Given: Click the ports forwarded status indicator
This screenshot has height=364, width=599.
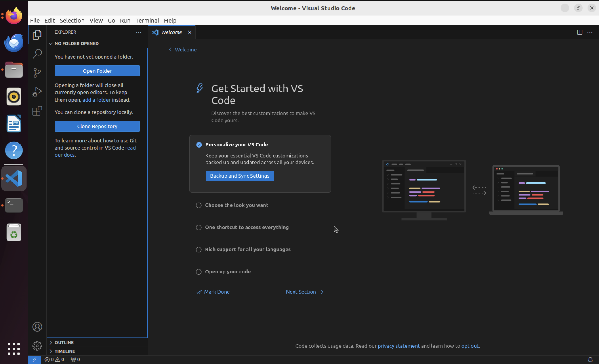Looking at the screenshot, I should (x=75, y=360).
